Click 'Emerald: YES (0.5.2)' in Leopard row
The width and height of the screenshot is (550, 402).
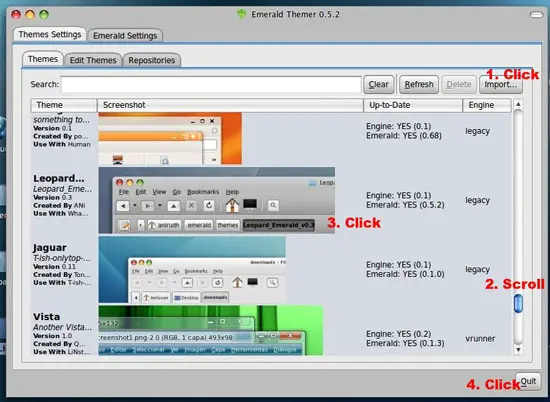(x=405, y=205)
